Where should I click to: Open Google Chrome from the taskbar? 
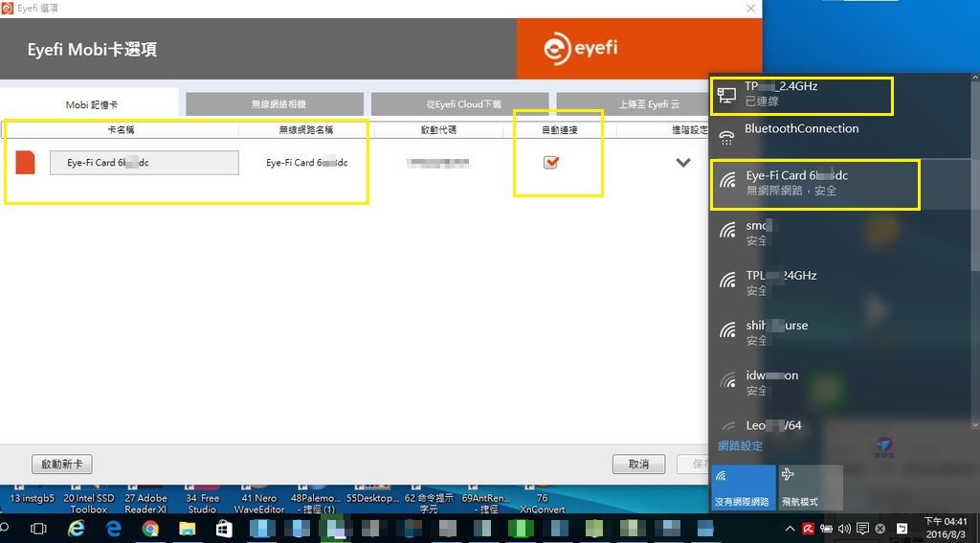pos(150,529)
